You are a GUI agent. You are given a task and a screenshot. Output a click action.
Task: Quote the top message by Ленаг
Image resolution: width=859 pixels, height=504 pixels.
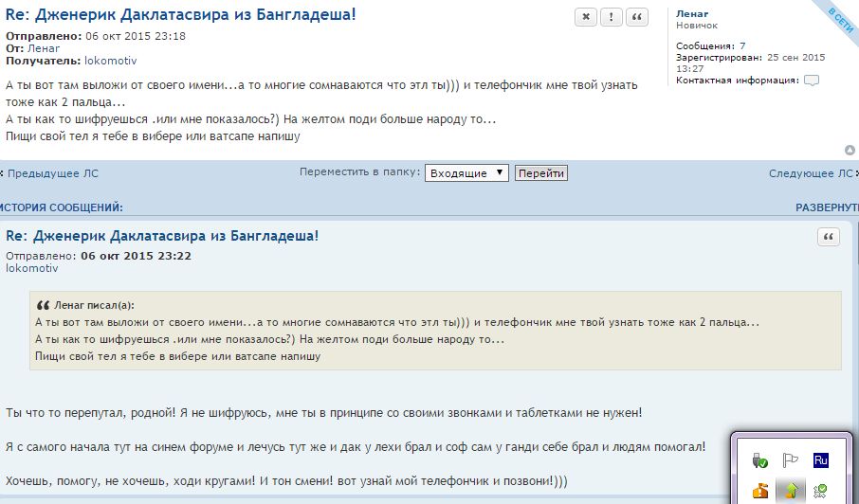(x=638, y=17)
